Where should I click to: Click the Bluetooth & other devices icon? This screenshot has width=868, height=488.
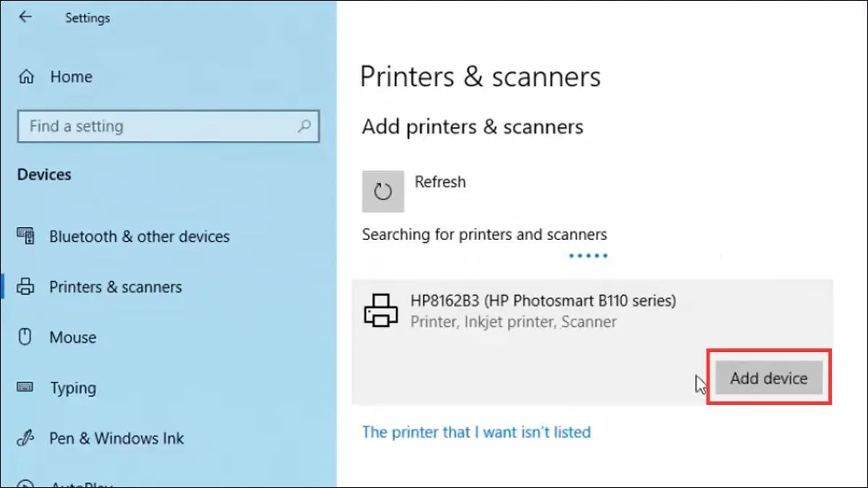(x=25, y=236)
